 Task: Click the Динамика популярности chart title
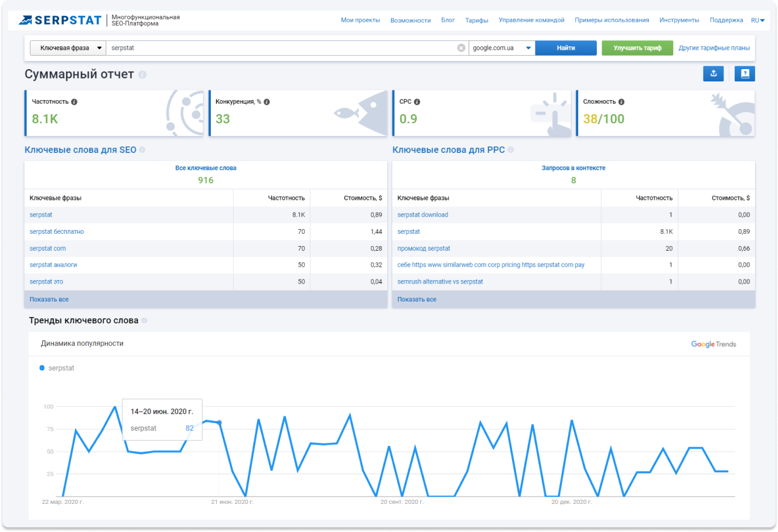pyautogui.click(x=82, y=343)
